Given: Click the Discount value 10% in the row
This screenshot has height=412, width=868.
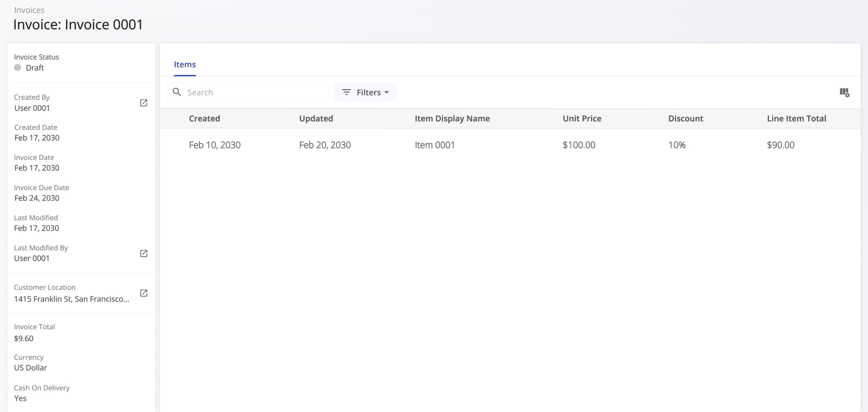Looking at the screenshot, I should [x=676, y=145].
